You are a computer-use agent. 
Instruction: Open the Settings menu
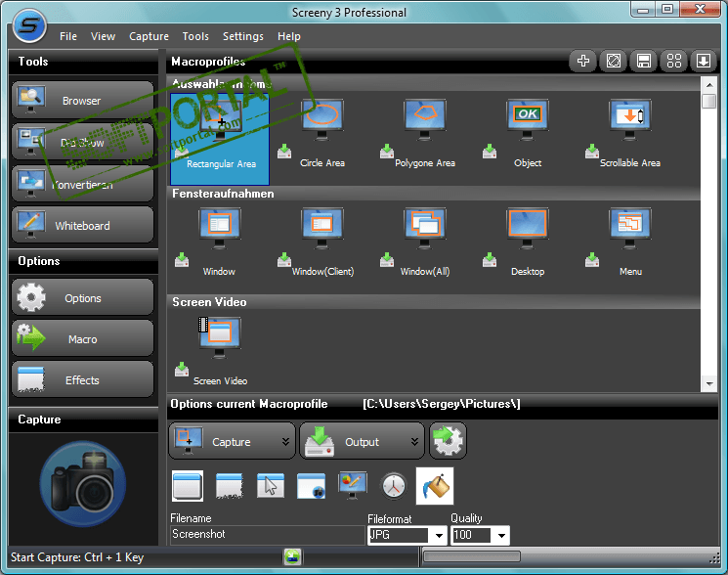click(242, 36)
